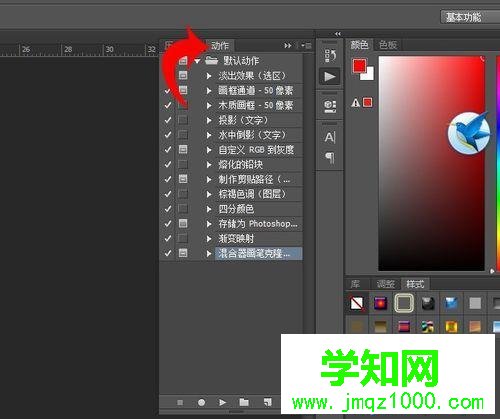The width and height of the screenshot is (500, 419).
Task: Open the History panel icon in the strip
Action: click(x=330, y=56)
